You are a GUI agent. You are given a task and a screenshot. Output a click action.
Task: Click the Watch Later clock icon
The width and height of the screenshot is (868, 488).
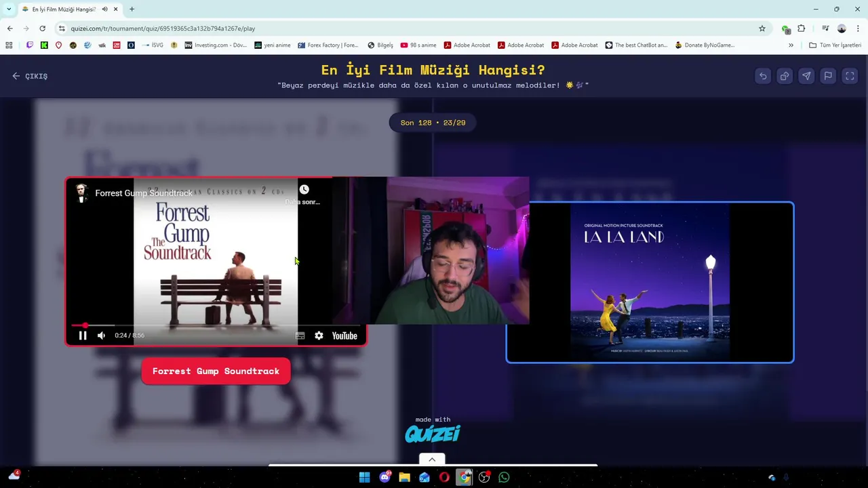(304, 190)
